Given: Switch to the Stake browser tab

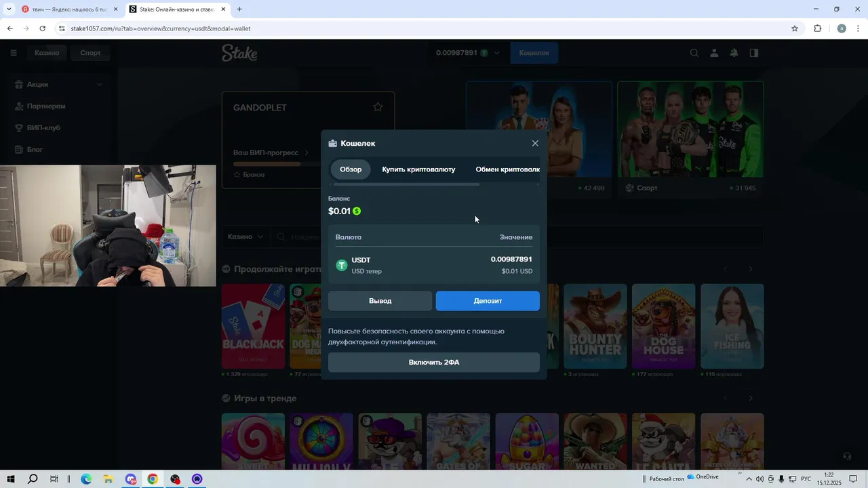Looking at the screenshot, I should (176, 9).
